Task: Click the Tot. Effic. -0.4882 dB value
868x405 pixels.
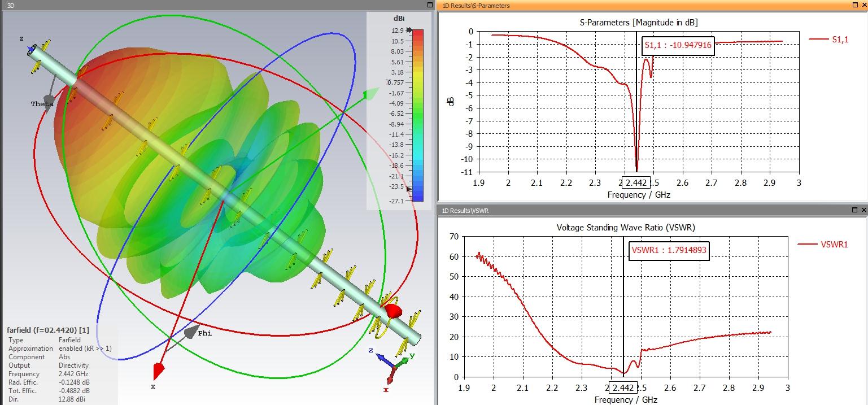Action: (x=73, y=391)
